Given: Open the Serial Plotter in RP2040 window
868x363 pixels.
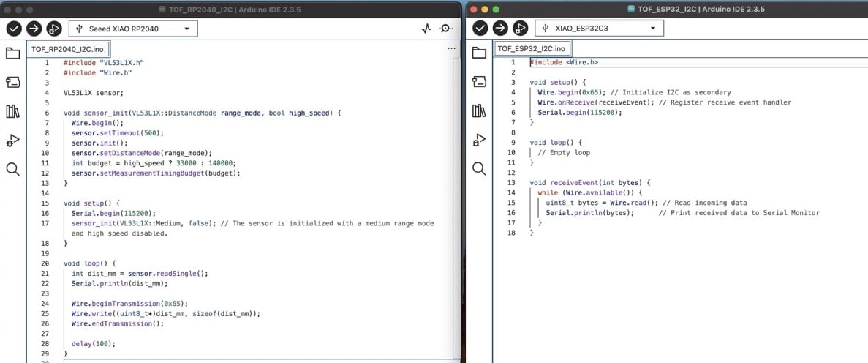Looking at the screenshot, I should tap(426, 29).
